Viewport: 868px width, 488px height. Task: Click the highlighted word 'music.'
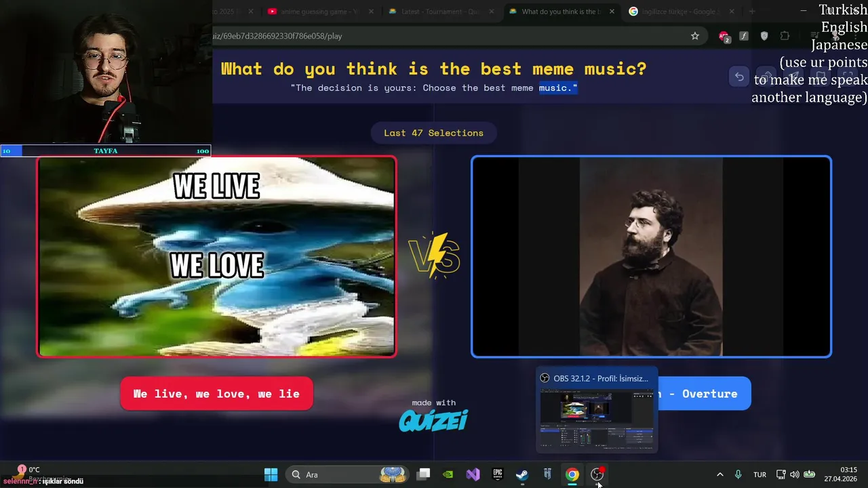[558, 88]
